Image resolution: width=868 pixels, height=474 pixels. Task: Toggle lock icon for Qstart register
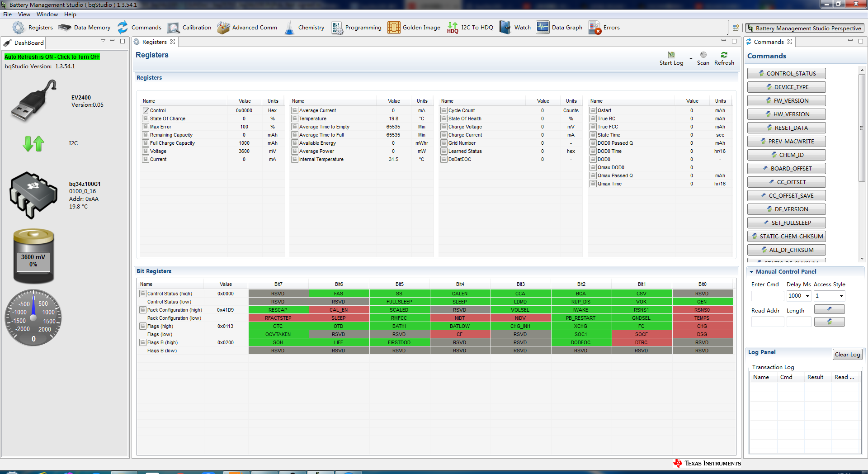[x=593, y=110]
